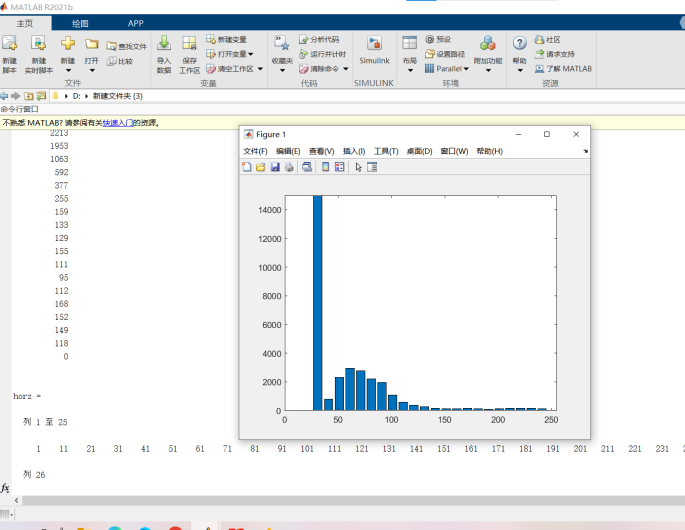Dock Figure 1 using corner arrow
This screenshot has width=685, height=530.
point(585,151)
